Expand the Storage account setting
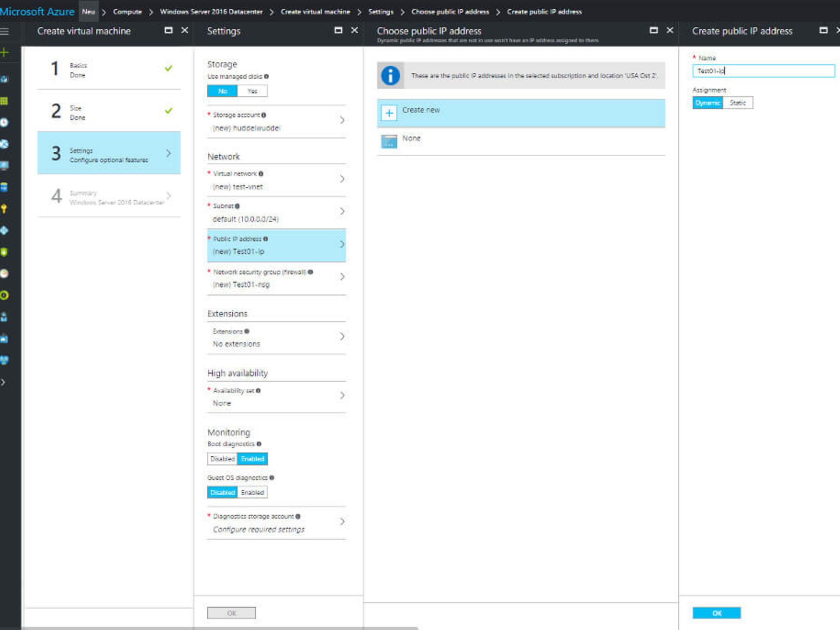 pyautogui.click(x=342, y=121)
